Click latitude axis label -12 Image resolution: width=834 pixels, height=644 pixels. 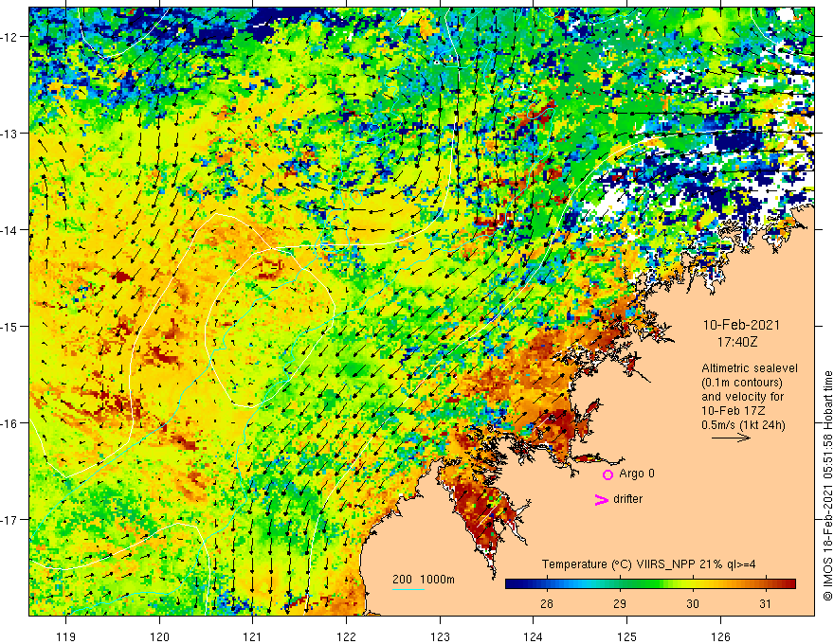10,37
